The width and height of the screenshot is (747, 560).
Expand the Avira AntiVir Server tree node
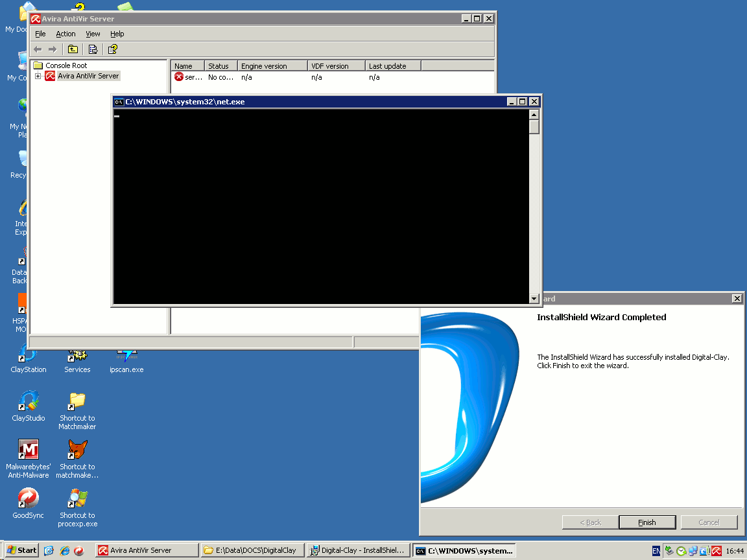pyautogui.click(x=38, y=76)
